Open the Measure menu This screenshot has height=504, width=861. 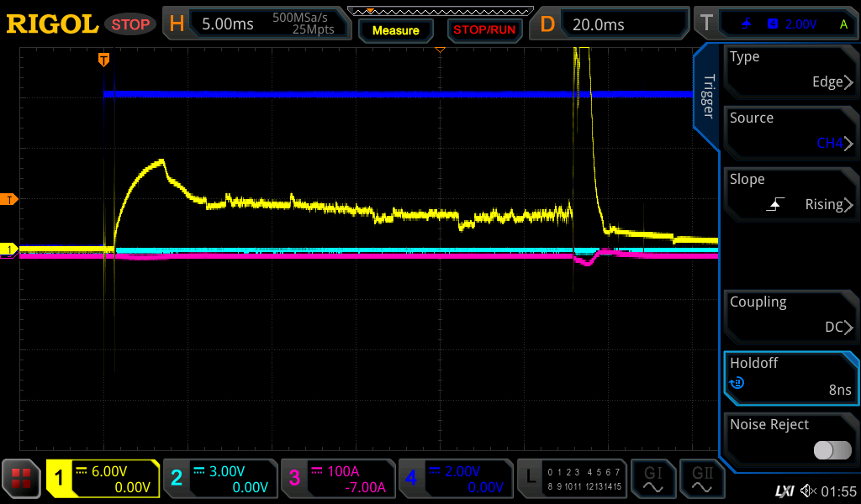(x=395, y=30)
